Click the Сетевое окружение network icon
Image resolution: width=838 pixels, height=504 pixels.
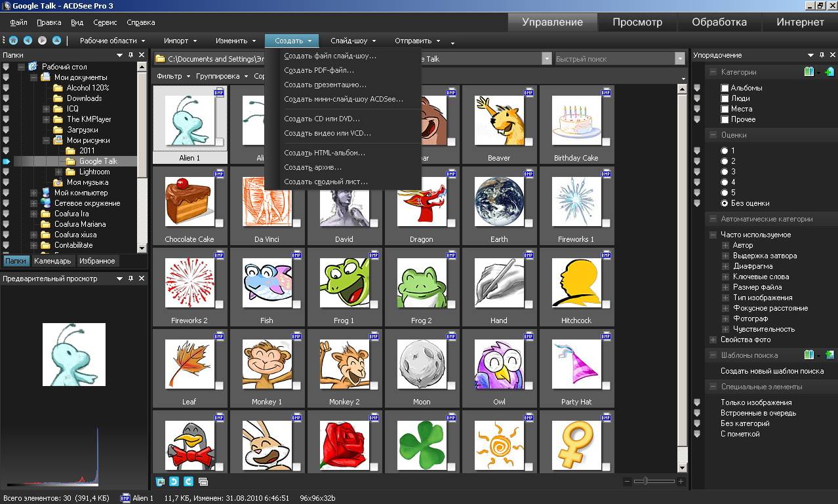pyautogui.click(x=45, y=203)
